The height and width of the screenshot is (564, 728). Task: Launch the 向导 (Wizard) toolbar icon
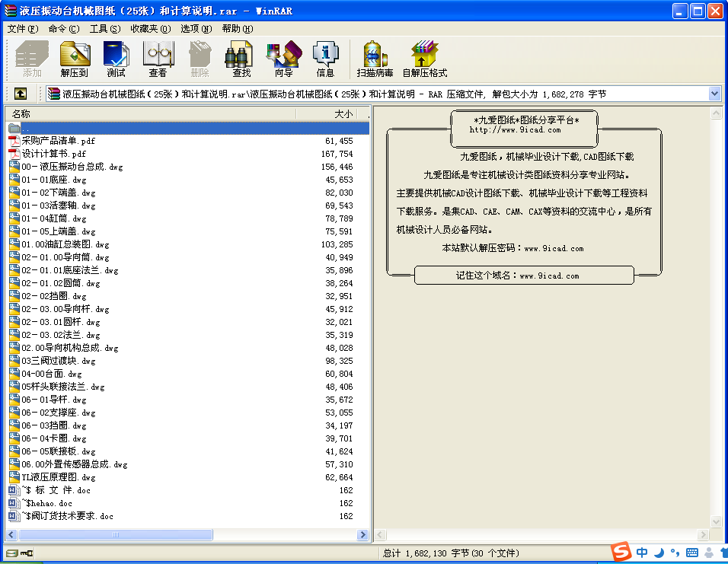tap(283, 57)
